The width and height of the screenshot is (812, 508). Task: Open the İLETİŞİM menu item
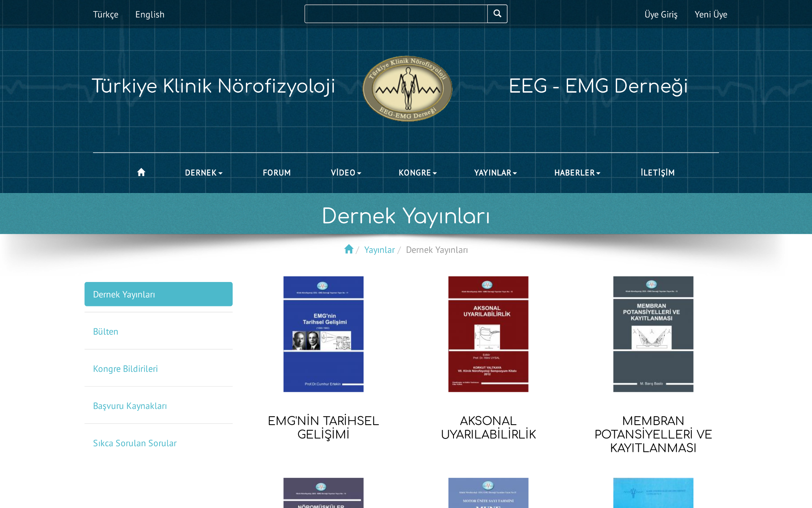657,173
